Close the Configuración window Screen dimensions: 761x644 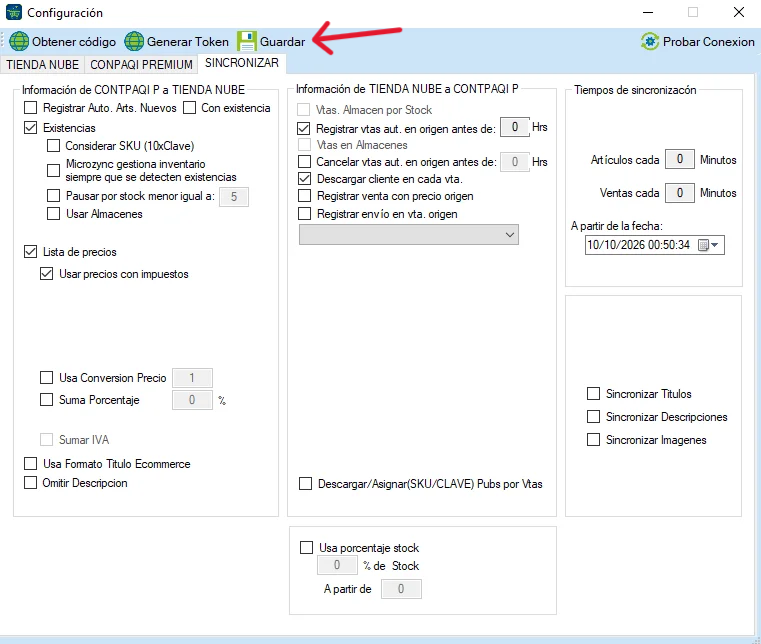739,12
